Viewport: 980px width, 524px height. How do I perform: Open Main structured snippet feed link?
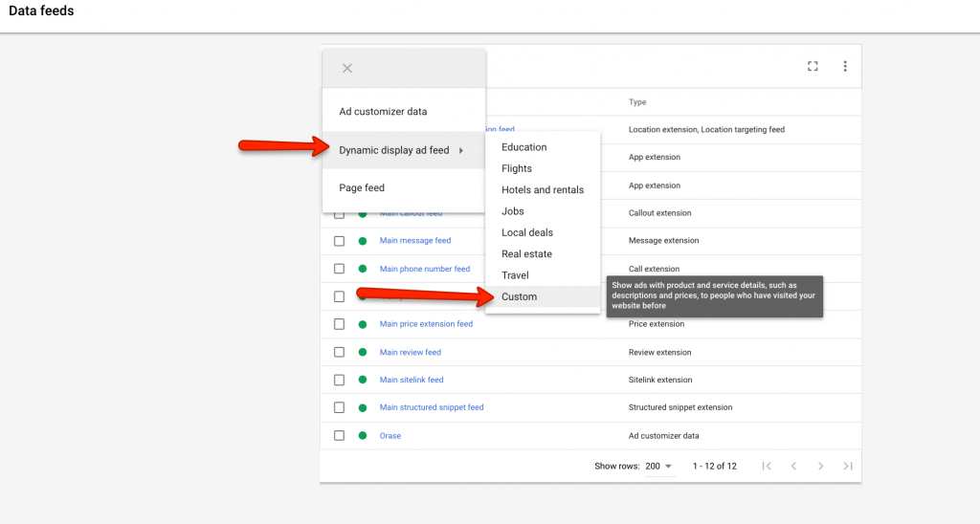[432, 407]
